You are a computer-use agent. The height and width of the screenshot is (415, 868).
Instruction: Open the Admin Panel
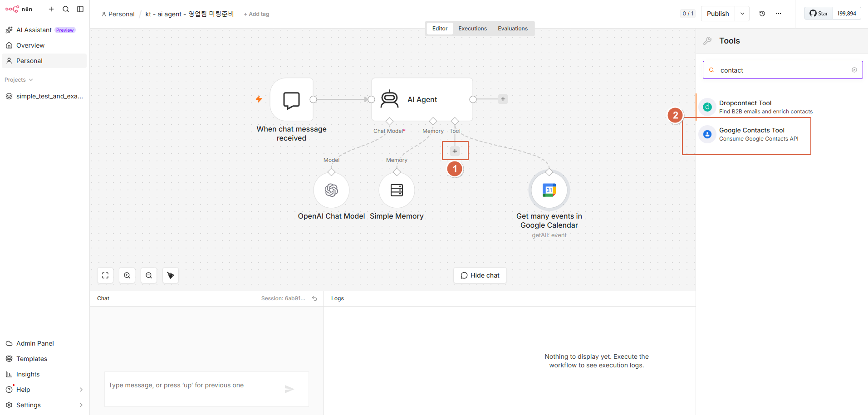[44, 343]
